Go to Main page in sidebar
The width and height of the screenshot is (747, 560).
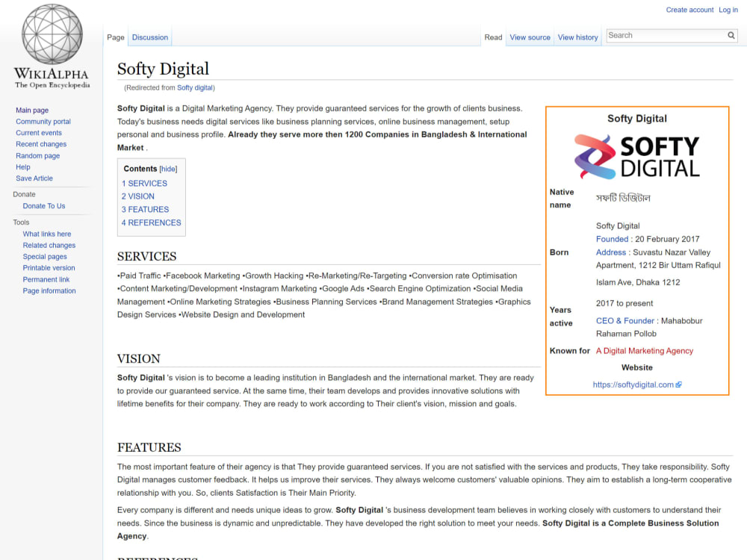pyautogui.click(x=32, y=110)
